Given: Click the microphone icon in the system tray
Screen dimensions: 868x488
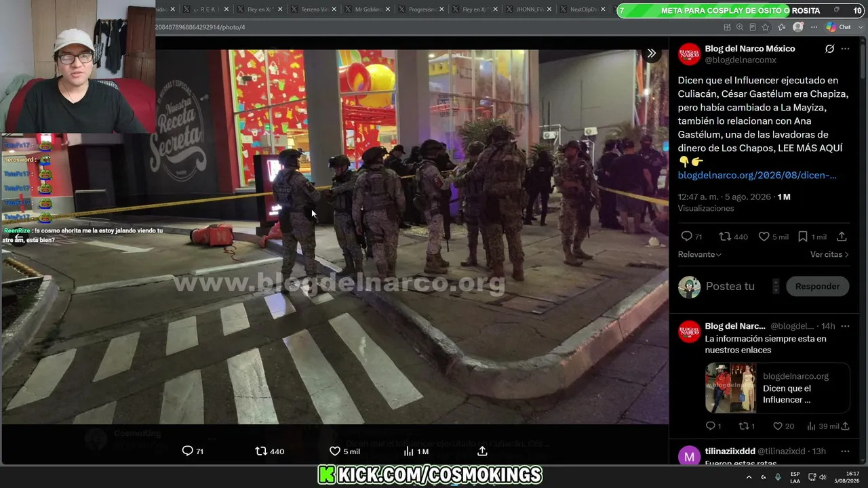Looking at the screenshot, I should (x=778, y=477).
